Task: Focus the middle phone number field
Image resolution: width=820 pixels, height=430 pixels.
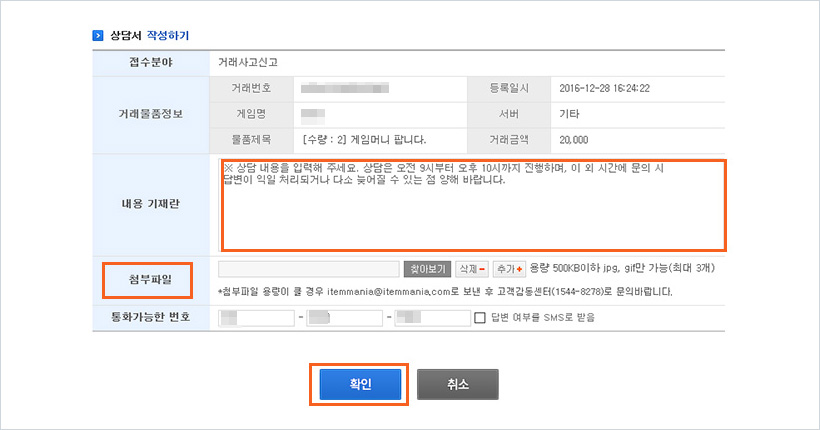Action: pyautogui.click(x=344, y=318)
